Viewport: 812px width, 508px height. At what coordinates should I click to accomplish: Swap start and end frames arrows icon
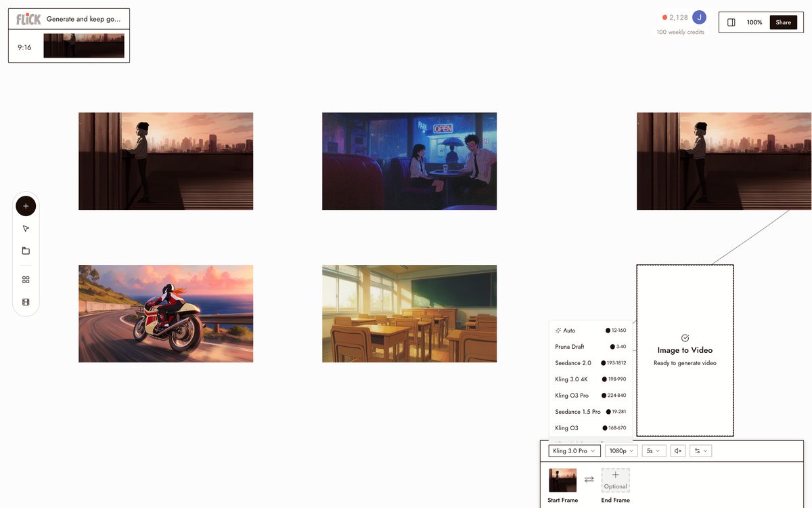589,479
